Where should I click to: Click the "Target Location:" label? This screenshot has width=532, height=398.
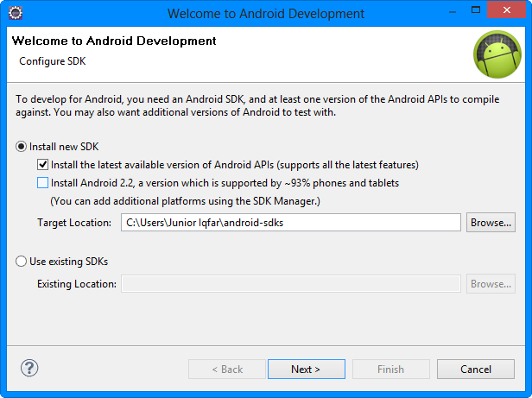[x=74, y=223]
